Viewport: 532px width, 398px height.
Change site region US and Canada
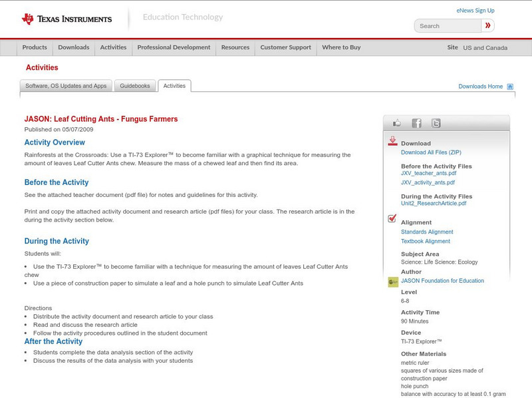pos(485,48)
